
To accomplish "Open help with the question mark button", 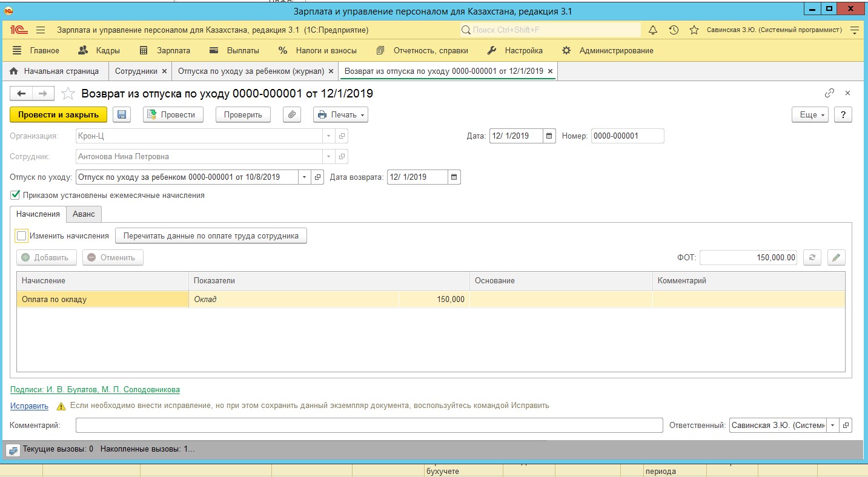I will [843, 114].
